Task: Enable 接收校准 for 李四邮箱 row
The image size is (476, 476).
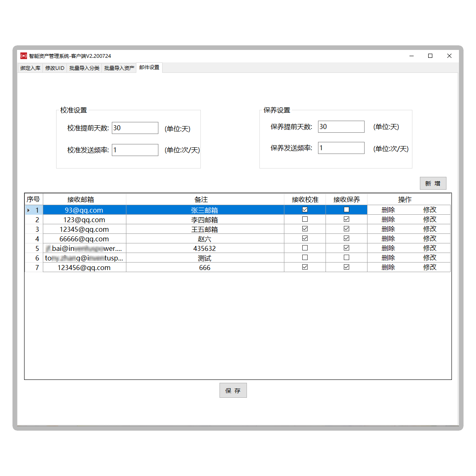Action: [305, 219]
